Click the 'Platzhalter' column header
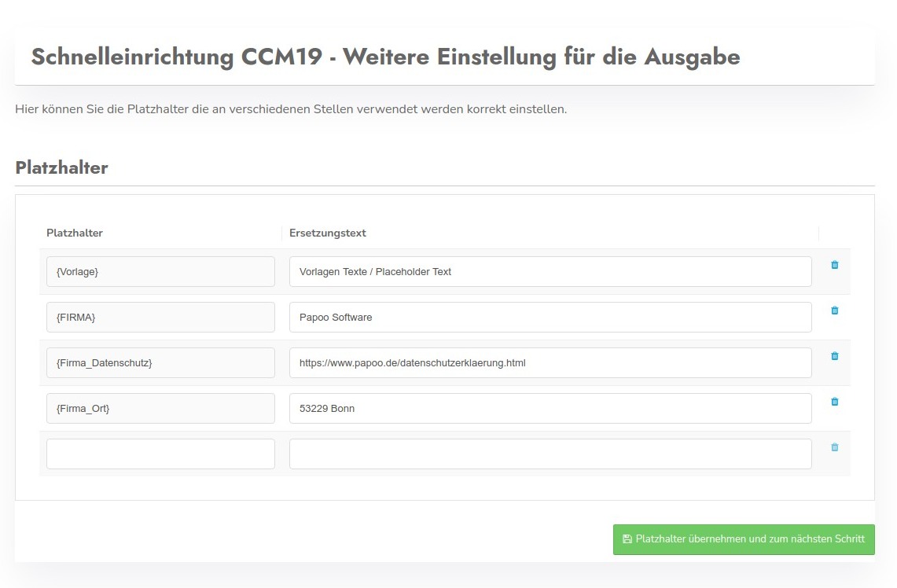The width and height of the screenshot is (897, 588). click(75, 233)
